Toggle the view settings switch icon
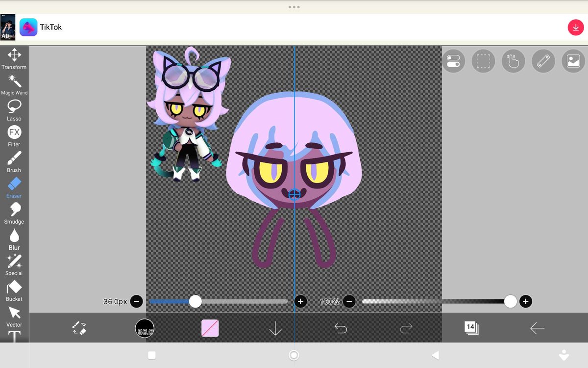The image size is (588, 368). point(454,61)
